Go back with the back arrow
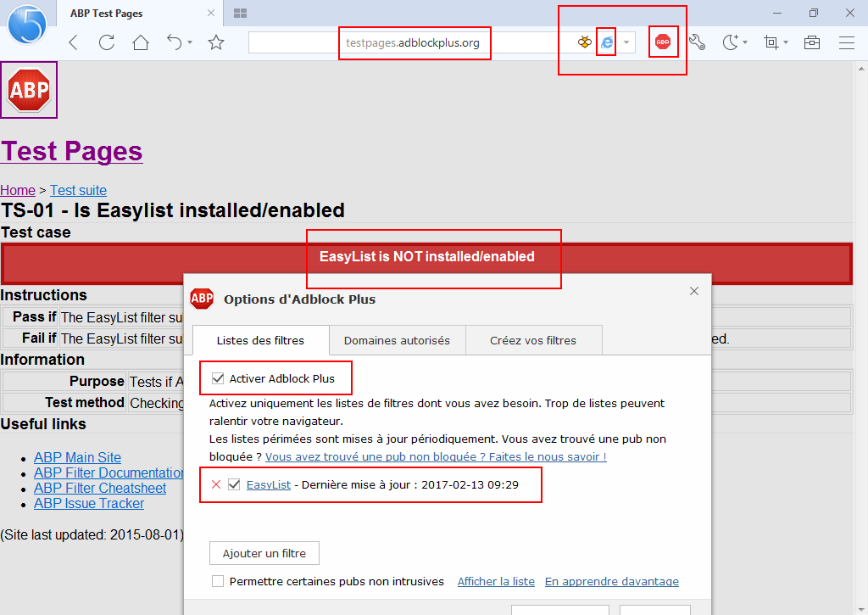 (x=73, y=42)
